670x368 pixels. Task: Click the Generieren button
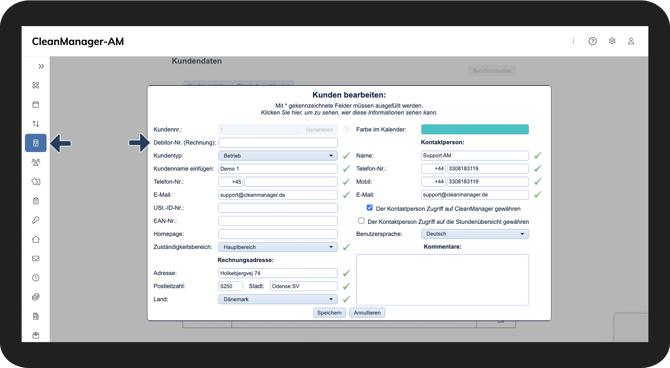[320, 130]
